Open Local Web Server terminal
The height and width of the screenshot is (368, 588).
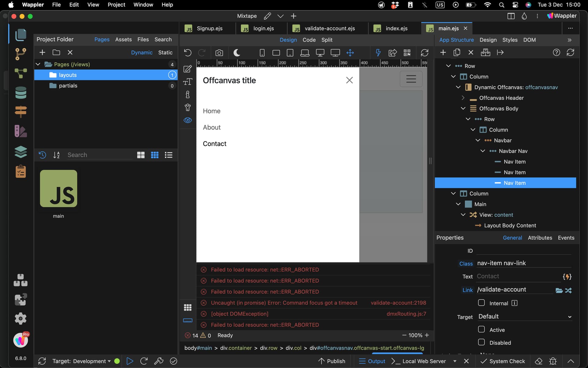click(x=419, y=361)
